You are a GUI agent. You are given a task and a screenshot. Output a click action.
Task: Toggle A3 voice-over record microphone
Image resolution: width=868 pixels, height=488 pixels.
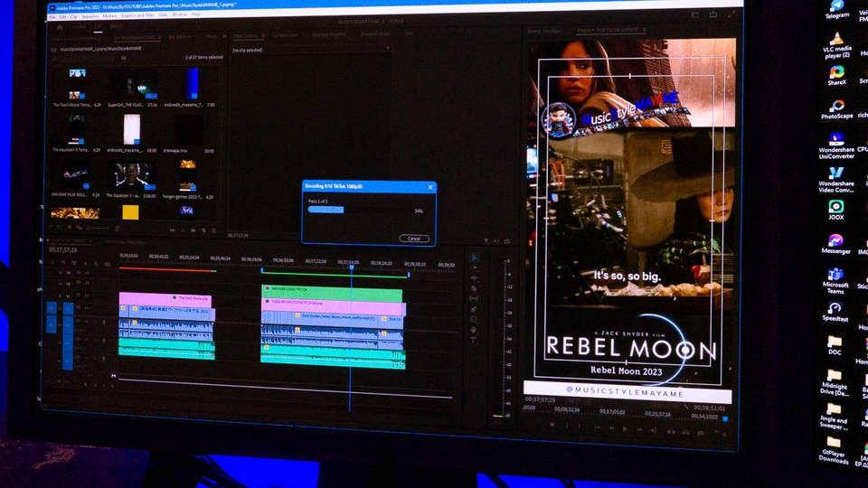(104, 358)
